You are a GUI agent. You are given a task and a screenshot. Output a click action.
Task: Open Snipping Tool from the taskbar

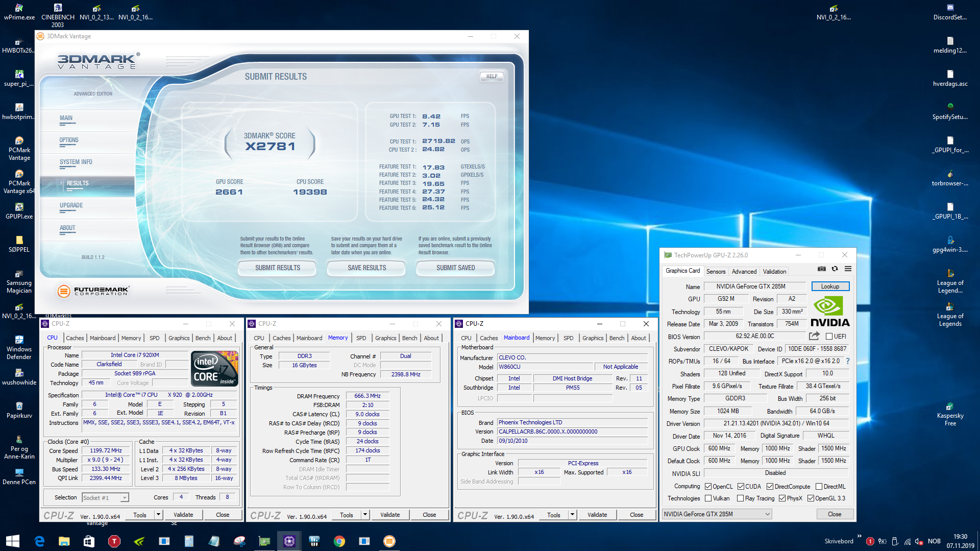pos(239,541)
